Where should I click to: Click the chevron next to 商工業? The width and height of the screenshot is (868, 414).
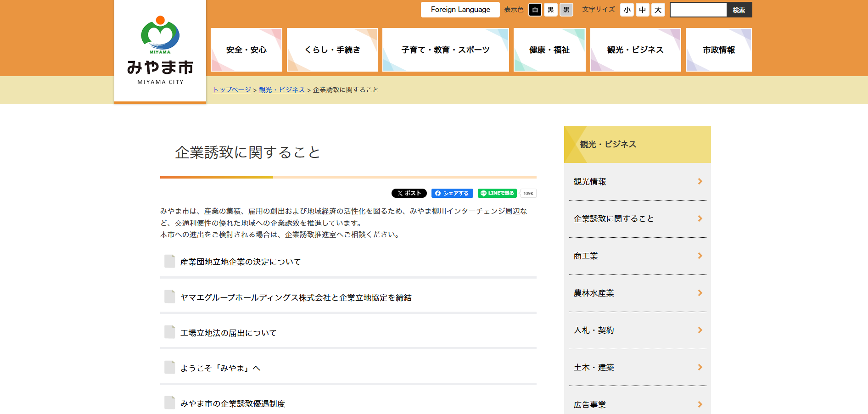(x=700, y=256)
